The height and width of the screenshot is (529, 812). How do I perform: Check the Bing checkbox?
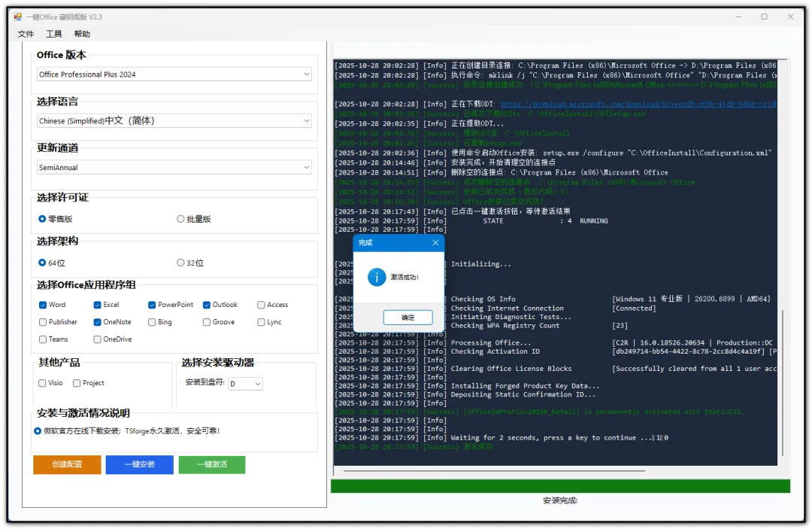point(152,322)
